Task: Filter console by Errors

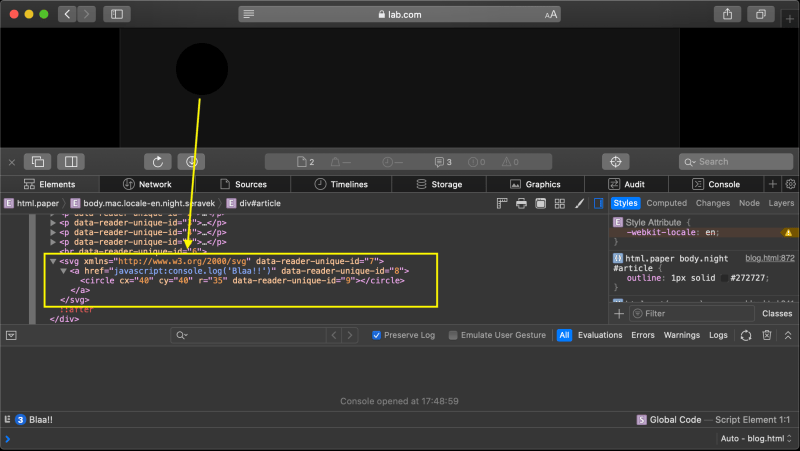Action: pyautogui.click(x=643, y=335)
